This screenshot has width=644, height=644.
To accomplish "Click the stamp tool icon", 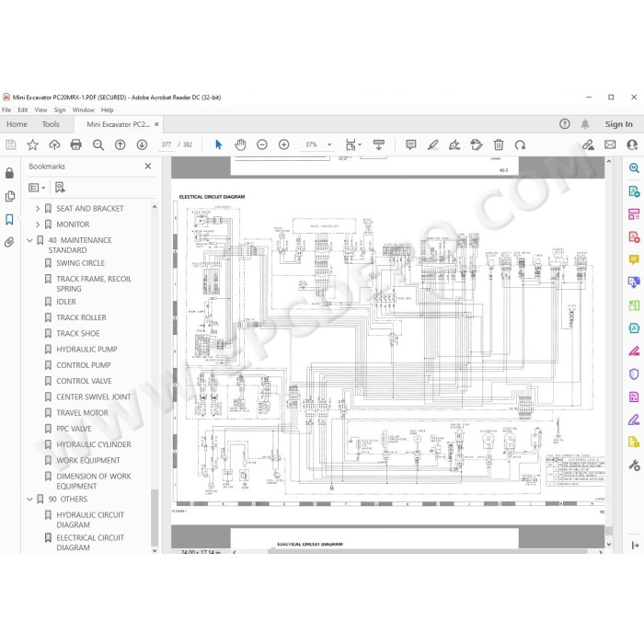I will tap(477, 144).
